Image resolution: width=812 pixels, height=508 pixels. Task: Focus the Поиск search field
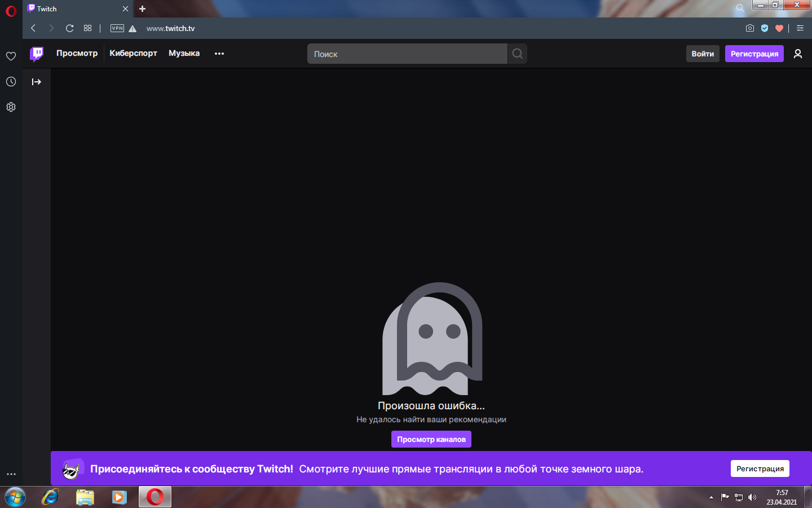pyautogui.click(x=407, y=54)
